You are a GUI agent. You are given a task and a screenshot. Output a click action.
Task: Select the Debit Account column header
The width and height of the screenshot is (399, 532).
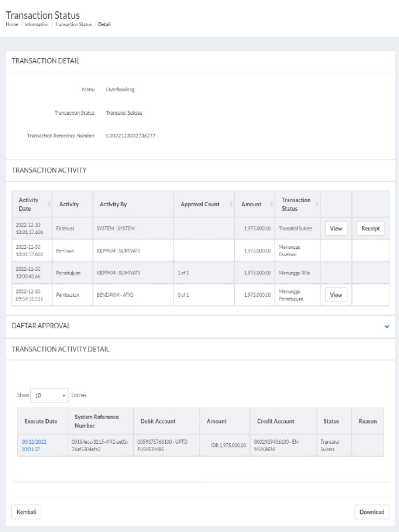[x=158, y=421]
